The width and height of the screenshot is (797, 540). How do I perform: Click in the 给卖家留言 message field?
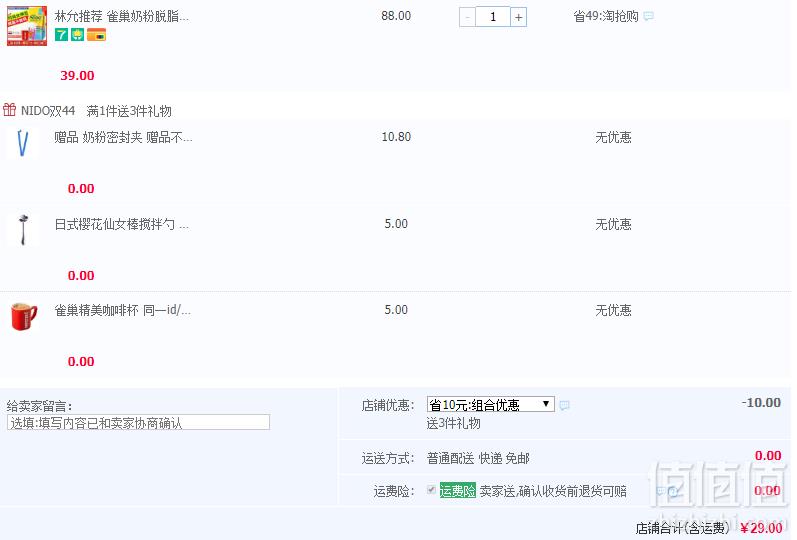click(138, 422)
